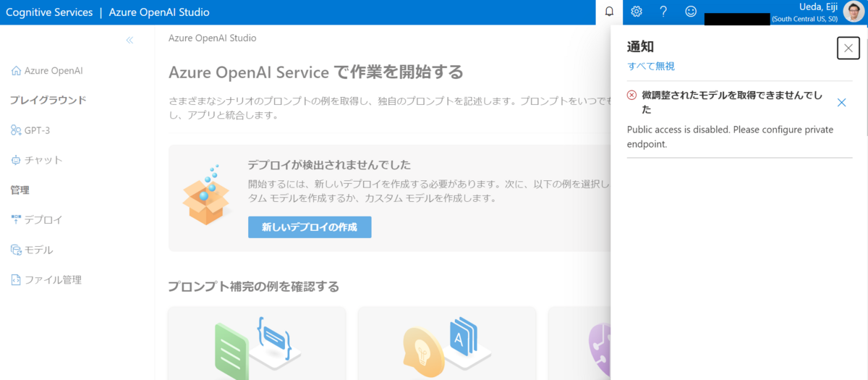This screenshot has width=868, height=380.
Task: Select the purple shield example card
Action: [x=579, y=344]
